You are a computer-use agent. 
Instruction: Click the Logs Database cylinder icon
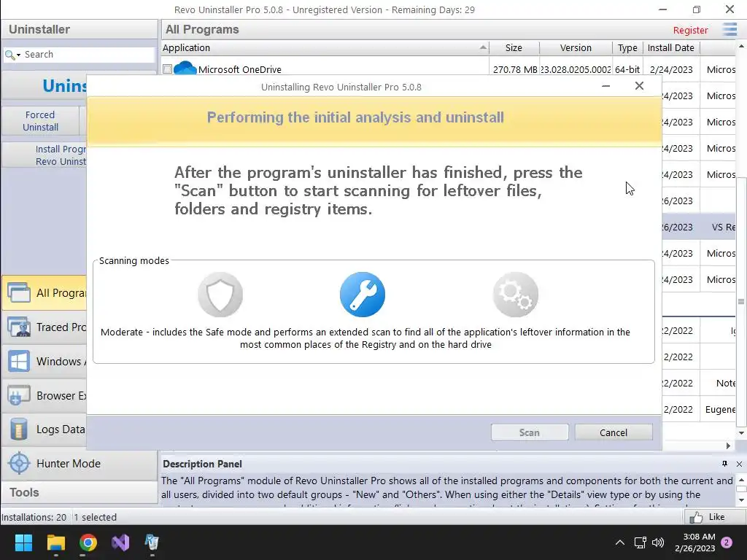point(19,429)
